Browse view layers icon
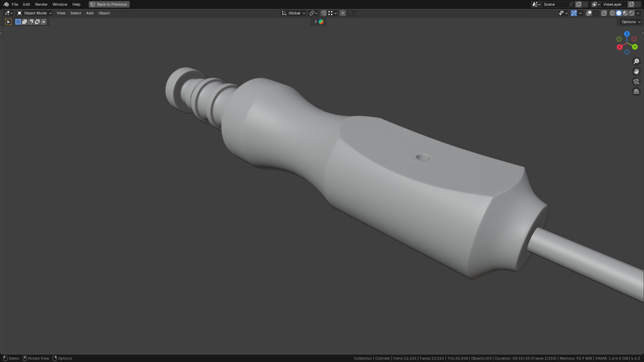The width and height of the screenshot is (644, 362). 596,4
